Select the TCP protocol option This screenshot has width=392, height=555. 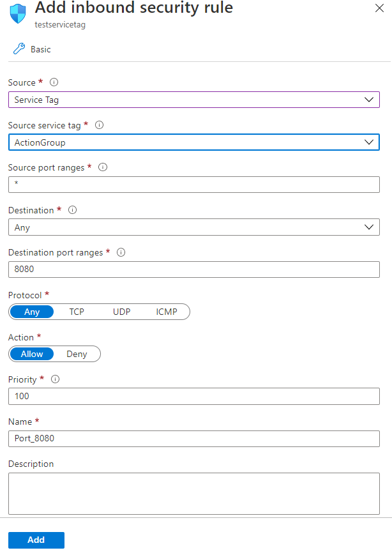click(76, 312)
